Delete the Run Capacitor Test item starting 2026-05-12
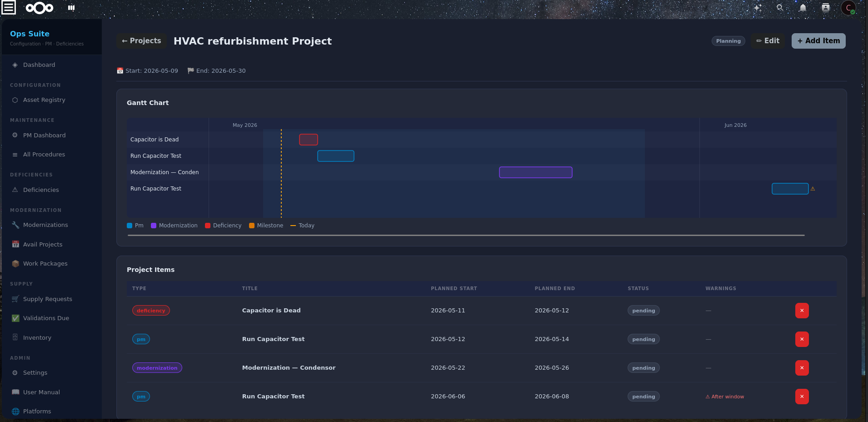This screenshot has height=422, width=868. coord(802,339)
